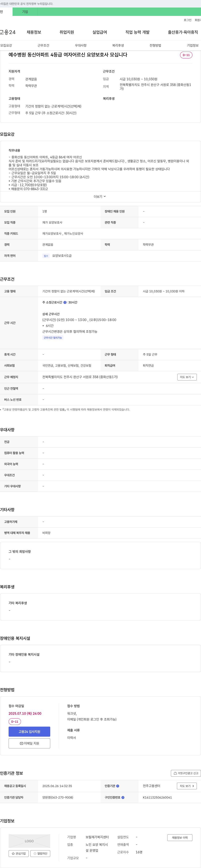Click the 비희망 value for 병역 대체 복무자 채용
This screenshot has width=201, height=868.
click(x=46, y=533)
